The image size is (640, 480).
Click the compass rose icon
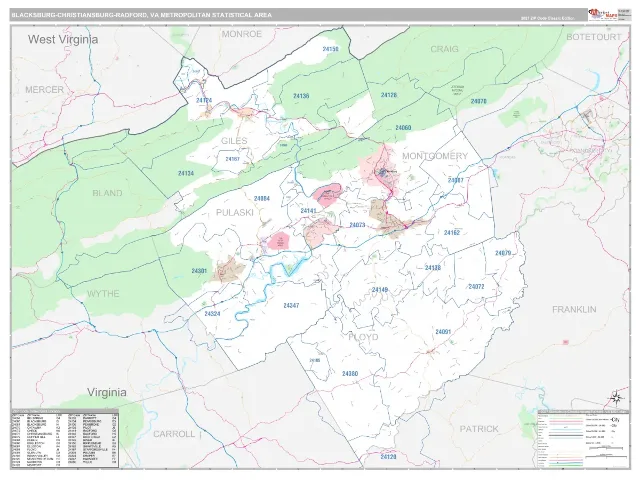click(x=616, y=398)
